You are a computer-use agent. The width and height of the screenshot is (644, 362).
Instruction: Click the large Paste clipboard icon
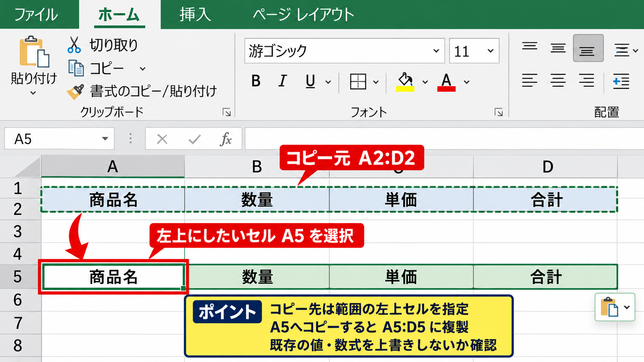click(34, 52)
